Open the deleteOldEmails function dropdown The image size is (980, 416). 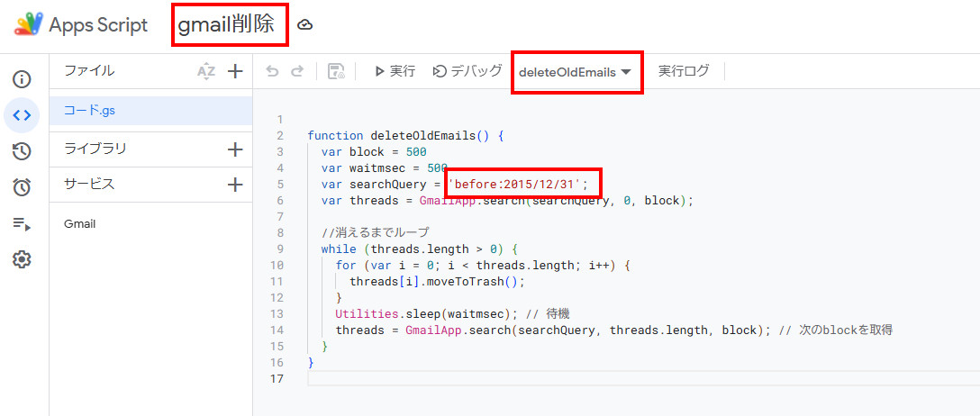[x=575, y=72]
